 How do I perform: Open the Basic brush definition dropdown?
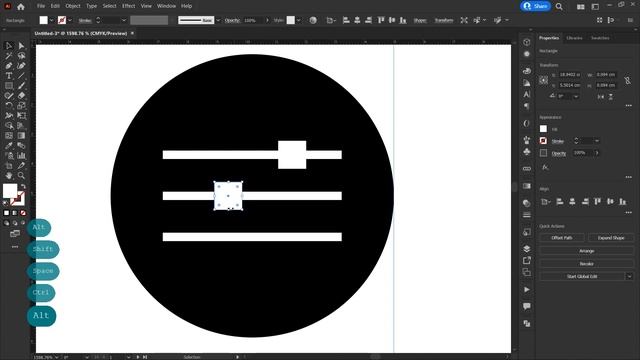point(218,20)
